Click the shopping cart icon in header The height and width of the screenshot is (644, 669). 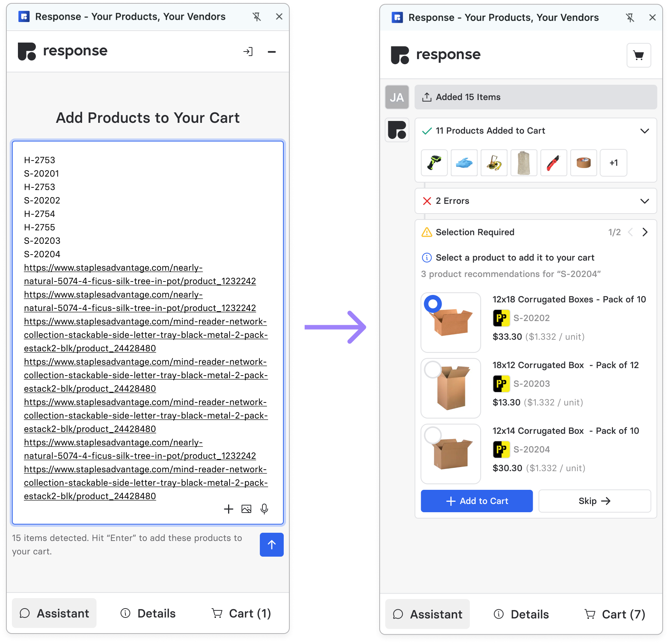(x=638, y=55)
